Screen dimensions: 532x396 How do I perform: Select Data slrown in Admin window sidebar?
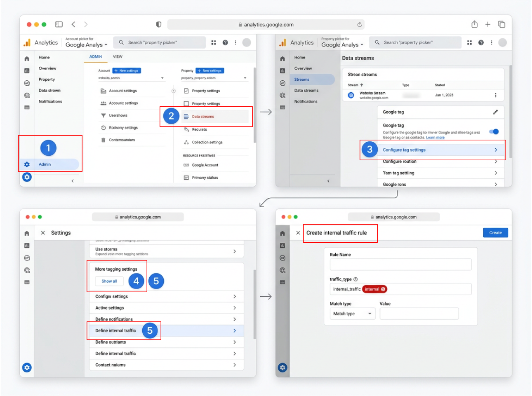49,90
